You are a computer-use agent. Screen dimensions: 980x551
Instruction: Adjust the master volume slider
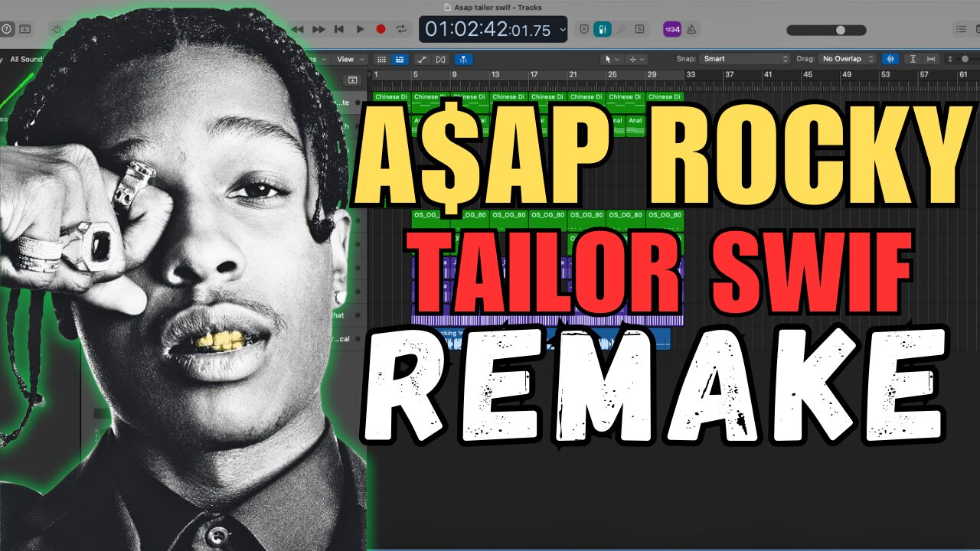[x=825, y=30]
